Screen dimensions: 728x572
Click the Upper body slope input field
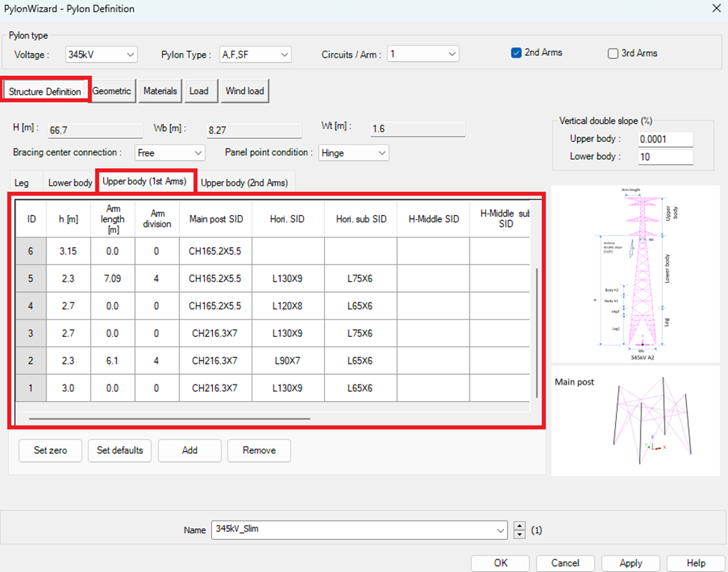click(665, 140)
